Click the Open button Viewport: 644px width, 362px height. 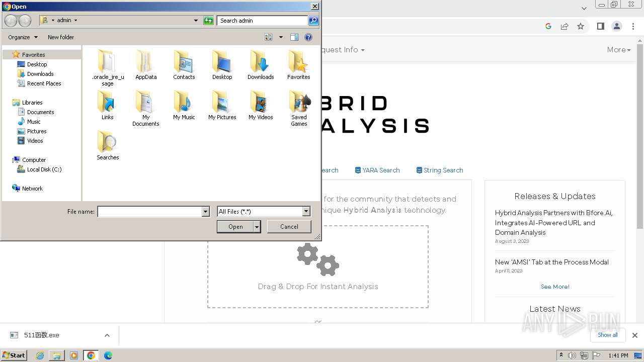pos(235,227)
